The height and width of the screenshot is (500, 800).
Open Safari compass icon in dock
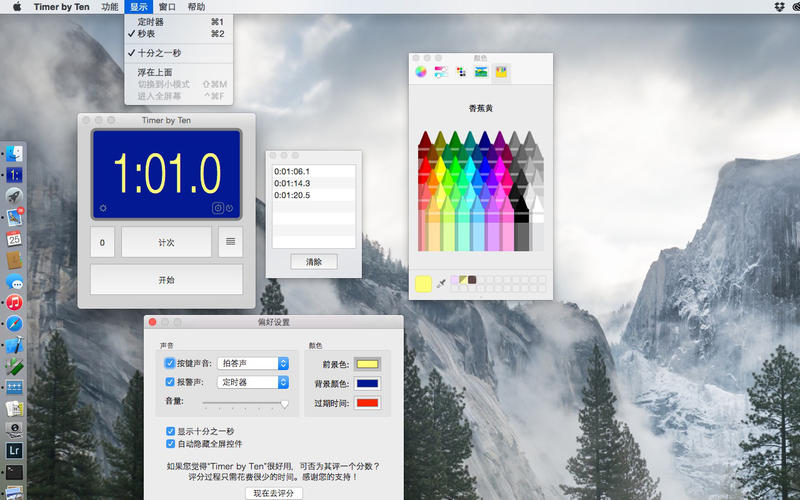[14, 323]
